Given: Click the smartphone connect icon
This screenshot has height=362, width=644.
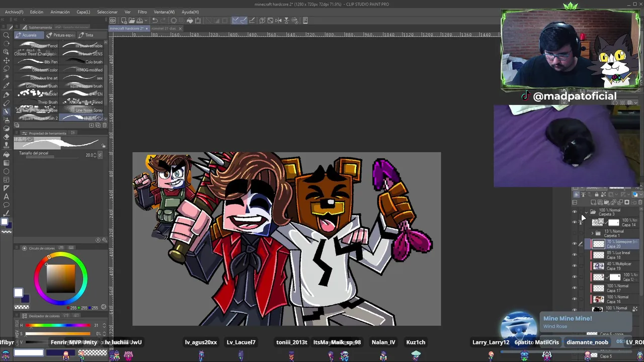Looking at the screenshot, I should (x=306, y=21).
